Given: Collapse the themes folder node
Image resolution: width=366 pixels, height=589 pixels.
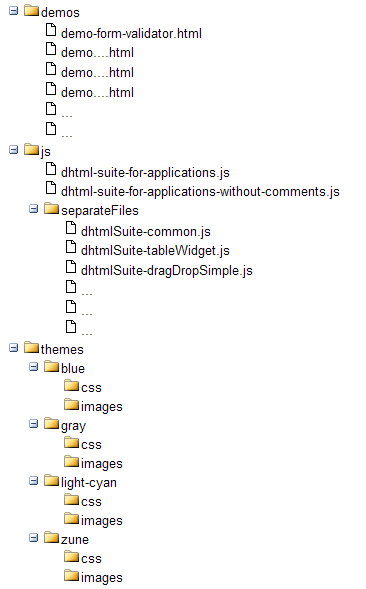Looking at the screenshot, I should point(14,347).
